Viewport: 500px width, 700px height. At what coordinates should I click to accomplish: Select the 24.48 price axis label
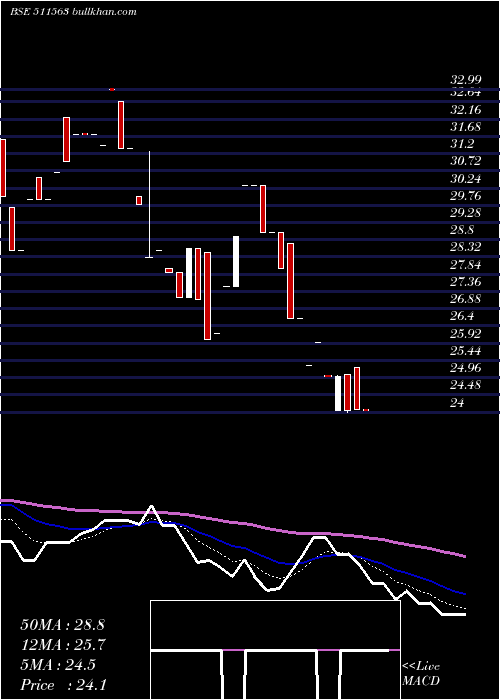coord(466,385)
